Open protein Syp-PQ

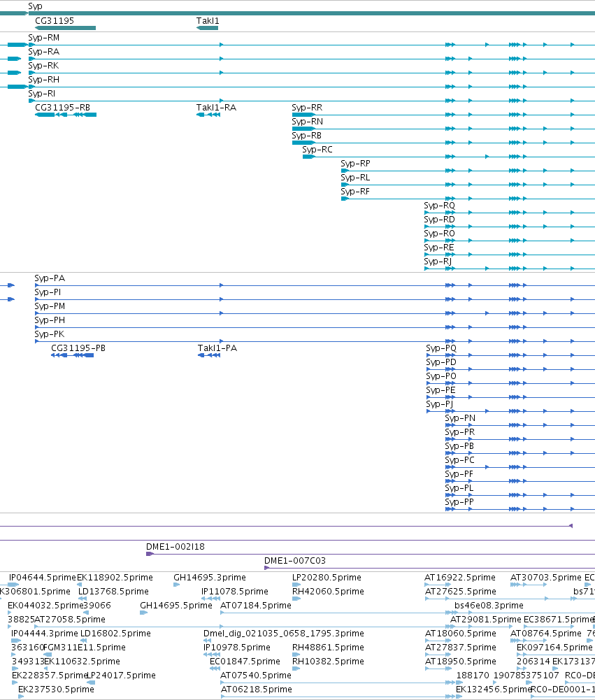coord(441,348)
